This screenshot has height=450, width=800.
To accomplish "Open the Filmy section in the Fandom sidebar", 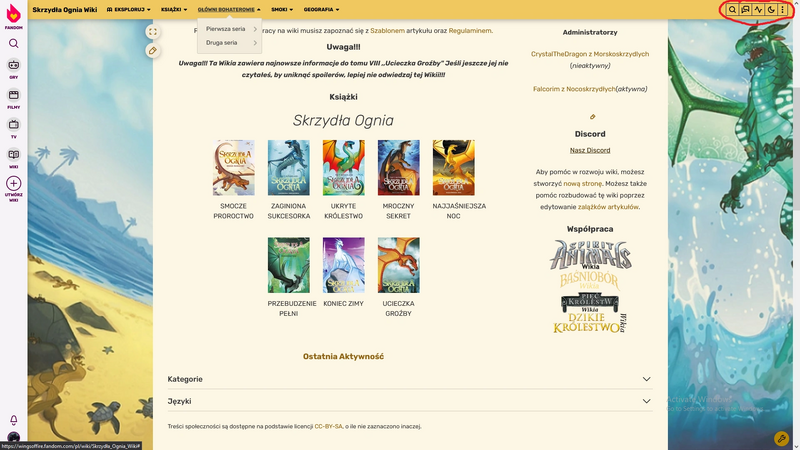I will [14, 98].
